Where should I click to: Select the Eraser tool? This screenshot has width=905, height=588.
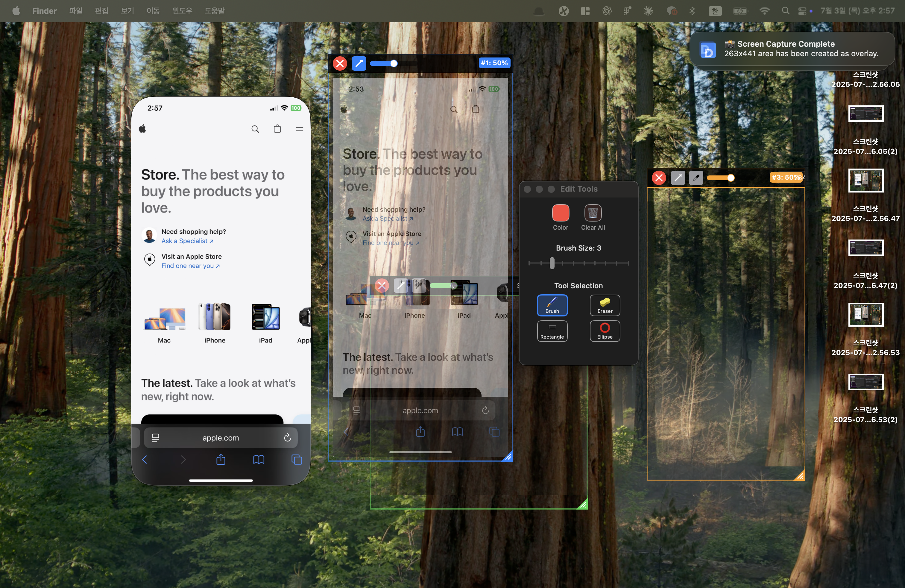605,305
